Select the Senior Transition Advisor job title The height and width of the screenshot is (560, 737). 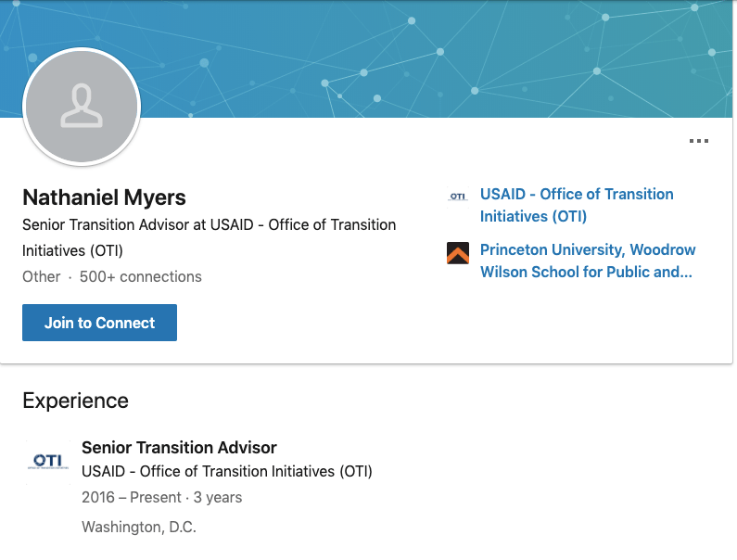[x=179, y=448]
